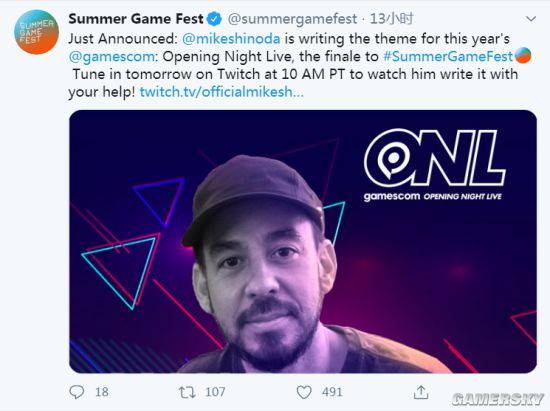Open the Summer Game Fest display name

point(136,19)
